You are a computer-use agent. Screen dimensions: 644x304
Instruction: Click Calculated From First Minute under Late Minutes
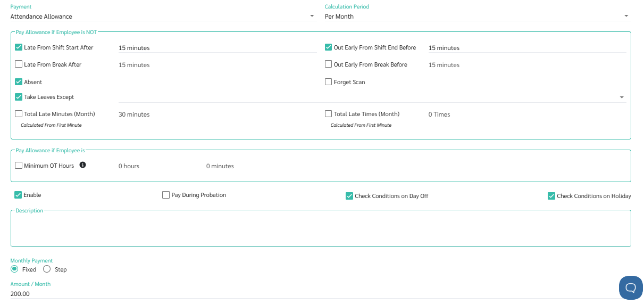click(51, 125)
